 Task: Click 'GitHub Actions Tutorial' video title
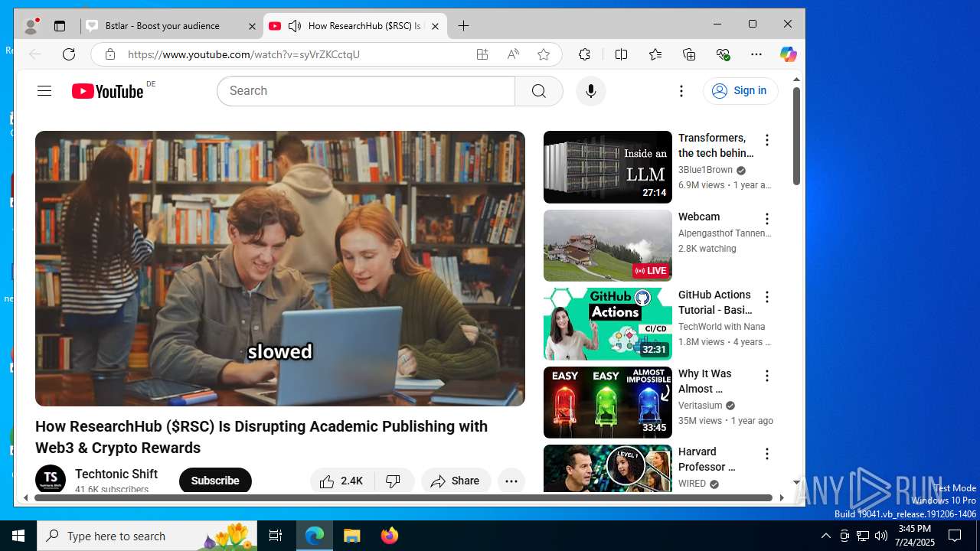[x=715, y=302]
